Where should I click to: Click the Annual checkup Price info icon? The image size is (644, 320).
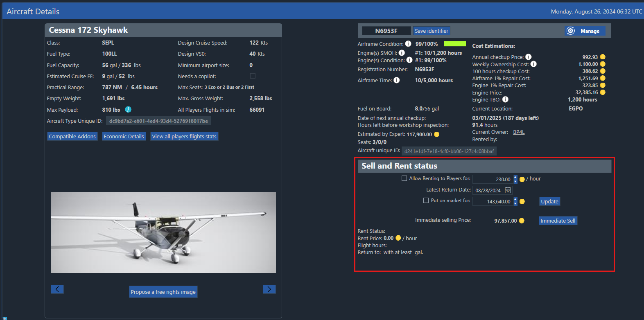coord(529,57)
